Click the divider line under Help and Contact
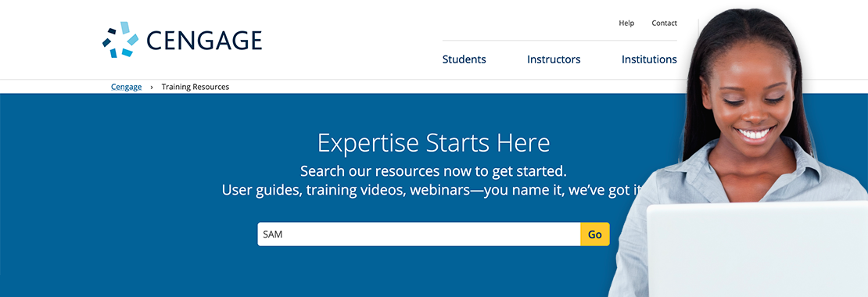 (560, 41)
